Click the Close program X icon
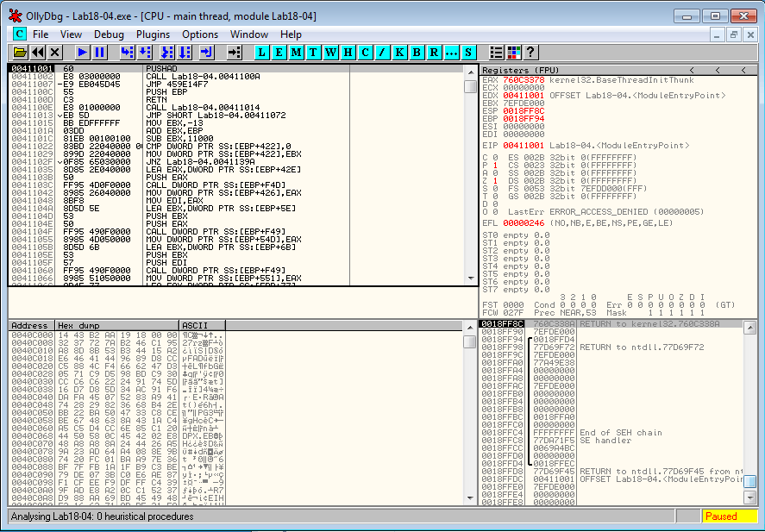765x532 pixels. [x=55, y=53]
